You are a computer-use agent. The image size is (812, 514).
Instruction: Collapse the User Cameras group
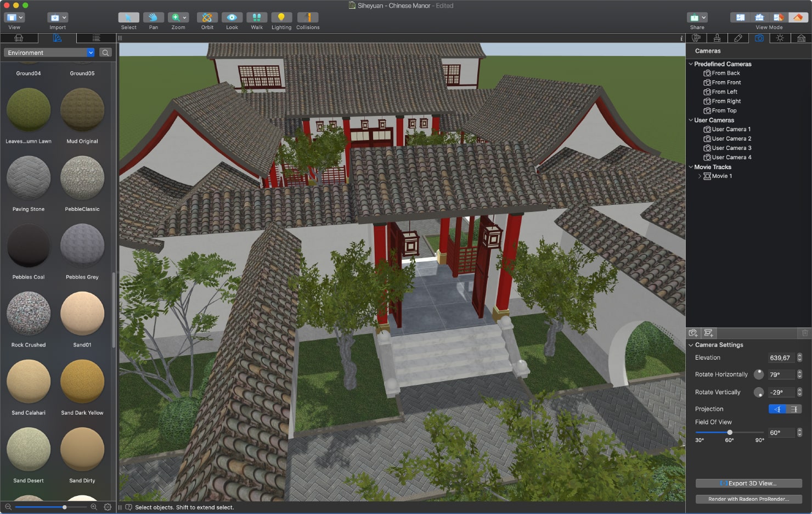tap(691, 120)
